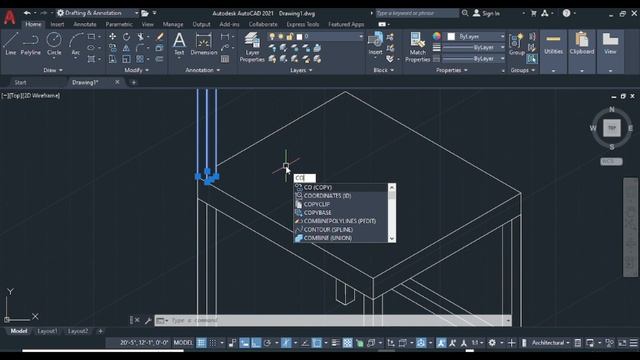The height and width of the screenshot is (360, 640).
Task: Click the Move tool icon
Action: [112, 37]
